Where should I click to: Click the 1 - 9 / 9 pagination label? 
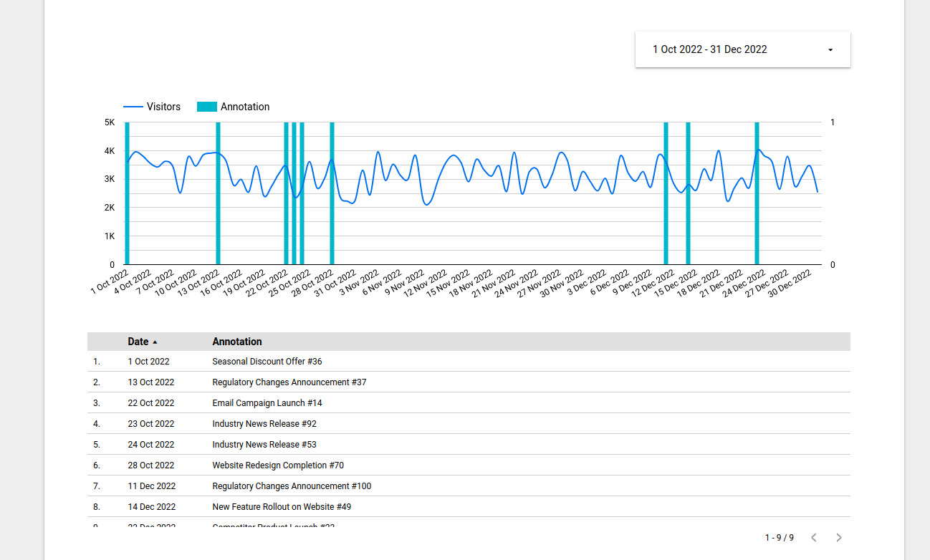pos(779,538)
